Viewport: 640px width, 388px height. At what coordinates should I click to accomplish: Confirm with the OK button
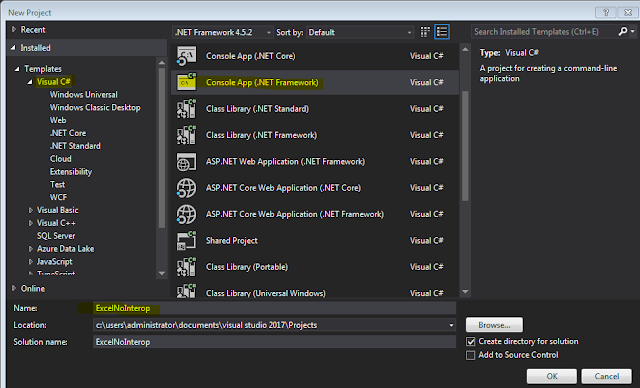[552, 376]
